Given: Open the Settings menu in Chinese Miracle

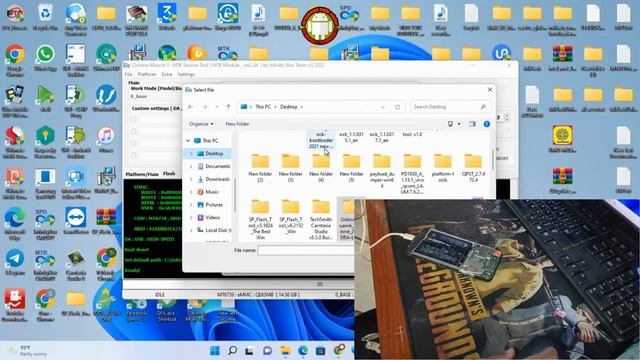Looking at the screenshot, I should click(x=186, y=74).
